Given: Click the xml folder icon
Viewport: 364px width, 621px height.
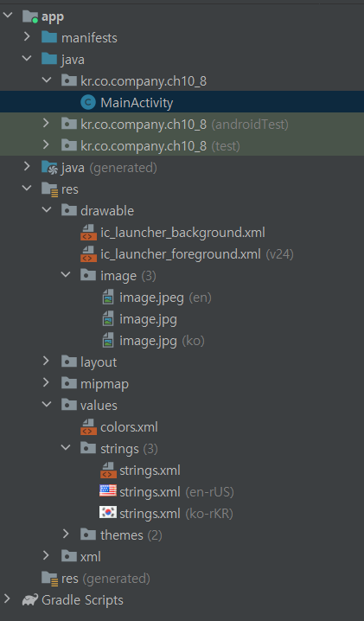Looking at the screenshot, I should point(69,555).
